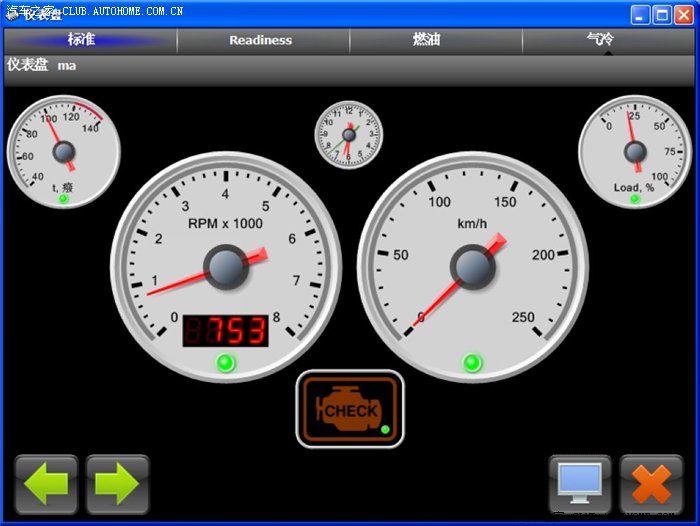Click the right green arrow button
The height and width of the screenshot is (526, 700).
(x=117, y=485)
